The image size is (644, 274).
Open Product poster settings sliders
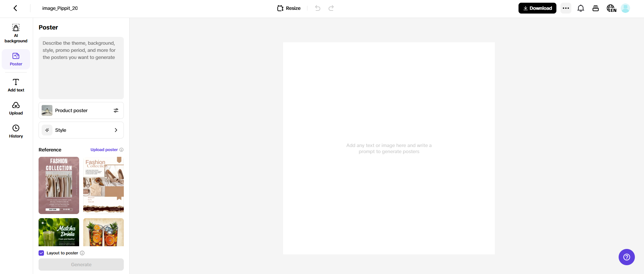116,110
